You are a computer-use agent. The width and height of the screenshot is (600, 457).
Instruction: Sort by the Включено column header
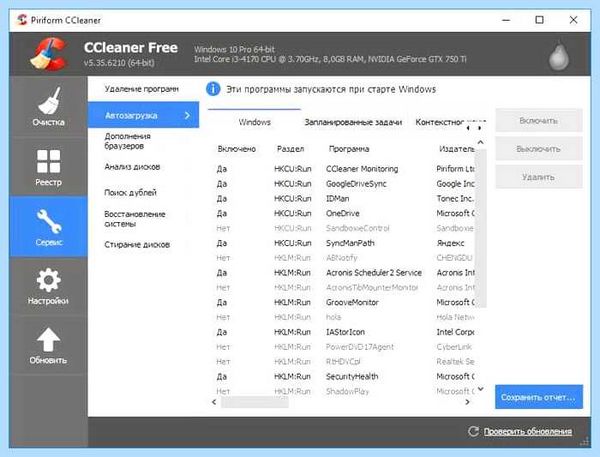coord(236,149)
